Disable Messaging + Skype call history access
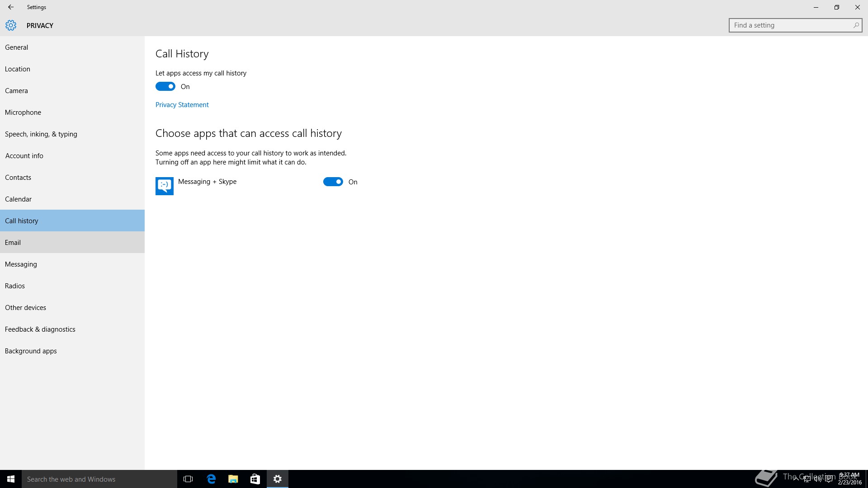The image size is (868, 488). click(333, 182)
